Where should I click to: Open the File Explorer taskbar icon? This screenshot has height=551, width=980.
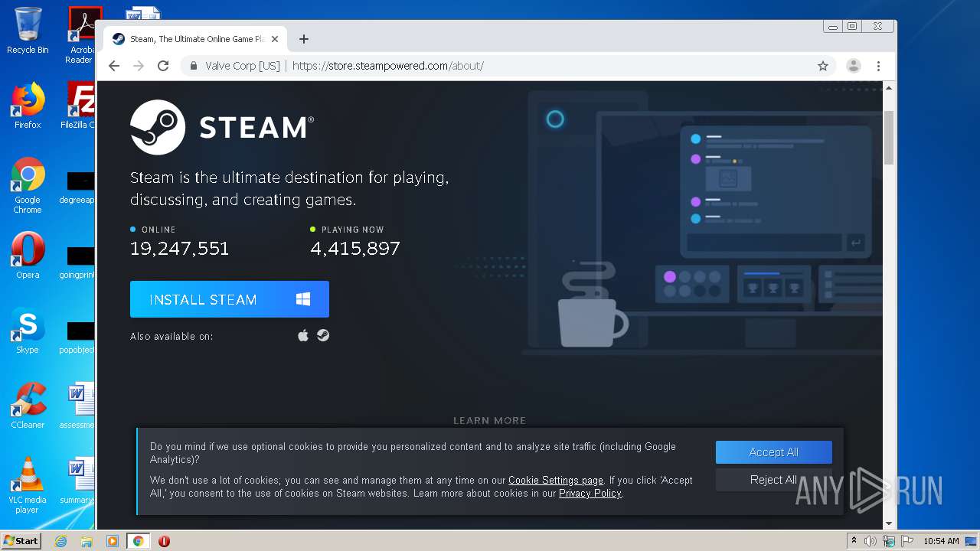pyautogui.click(x=87, y=541)
